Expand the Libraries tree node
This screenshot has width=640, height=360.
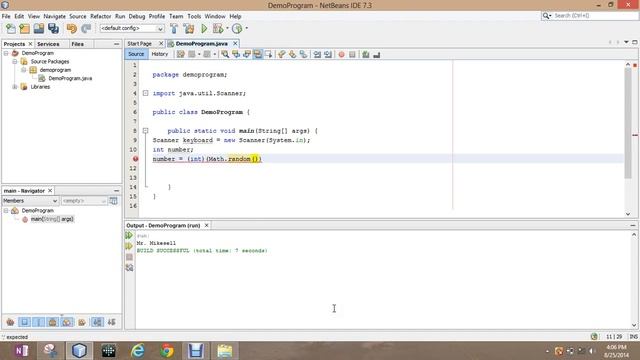pyautogui.click(x=15, y=87)
